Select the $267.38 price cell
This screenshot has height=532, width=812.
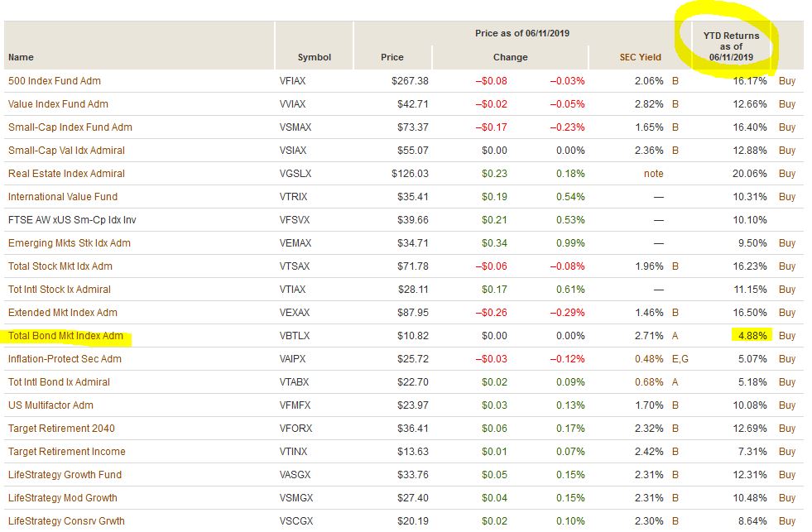(410, 81)
